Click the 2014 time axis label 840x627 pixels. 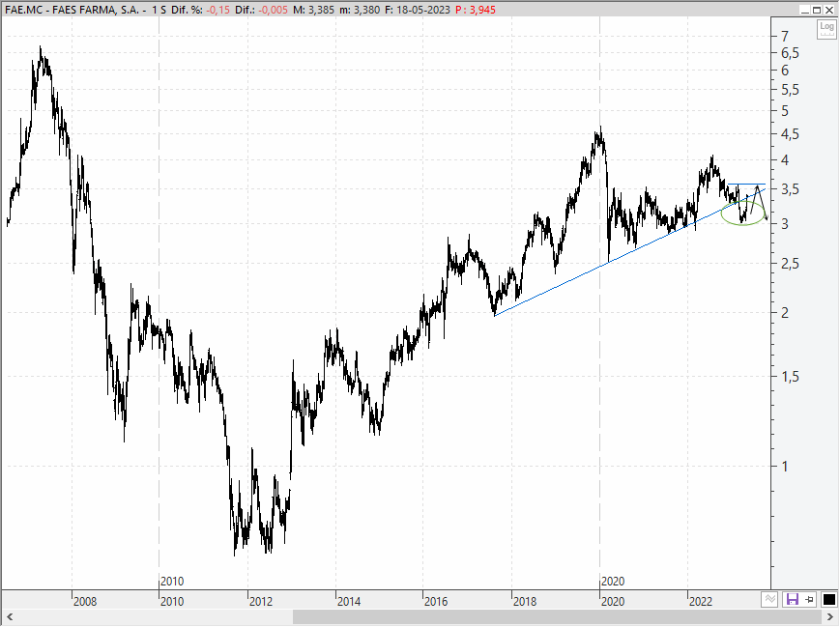pyautogui.click(x=349, y=601)
